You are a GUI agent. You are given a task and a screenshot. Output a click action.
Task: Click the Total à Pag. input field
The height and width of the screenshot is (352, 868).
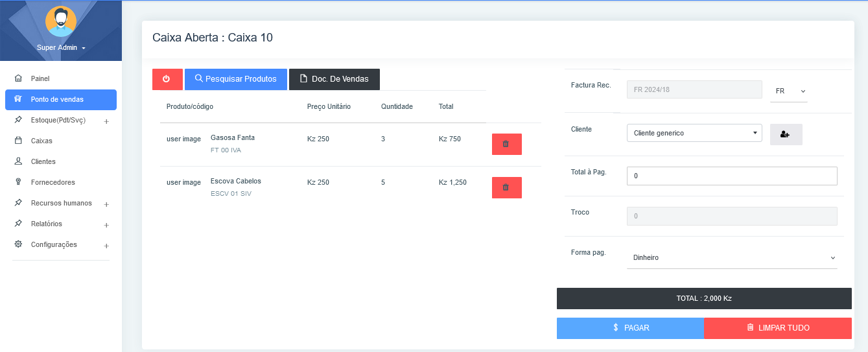tap(732, 176)
